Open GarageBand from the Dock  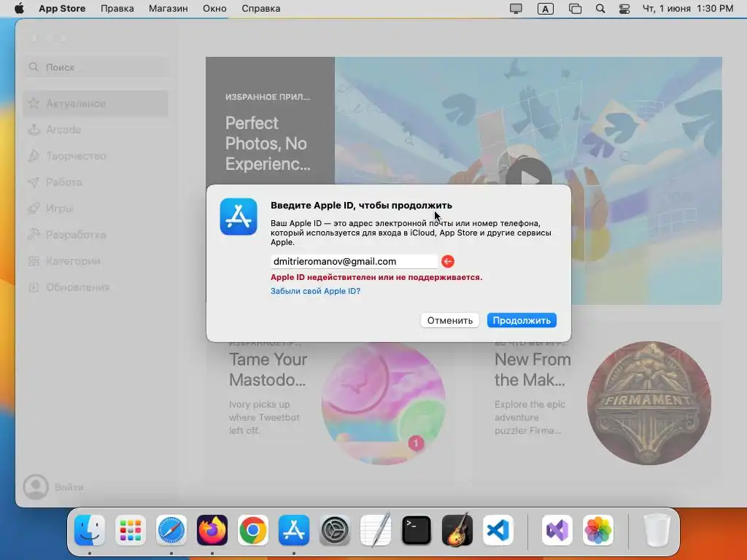point(457,530)
